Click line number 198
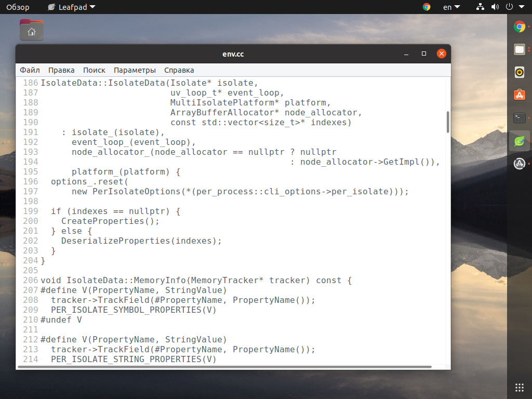 (31, 201)
